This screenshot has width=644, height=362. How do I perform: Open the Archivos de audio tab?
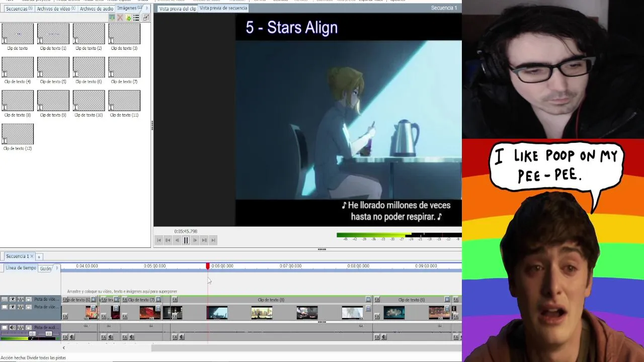[x=97, y=9]
